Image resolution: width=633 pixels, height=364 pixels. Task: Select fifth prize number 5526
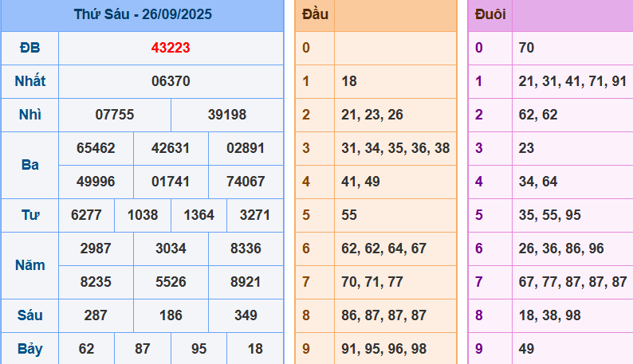[171, 282]
